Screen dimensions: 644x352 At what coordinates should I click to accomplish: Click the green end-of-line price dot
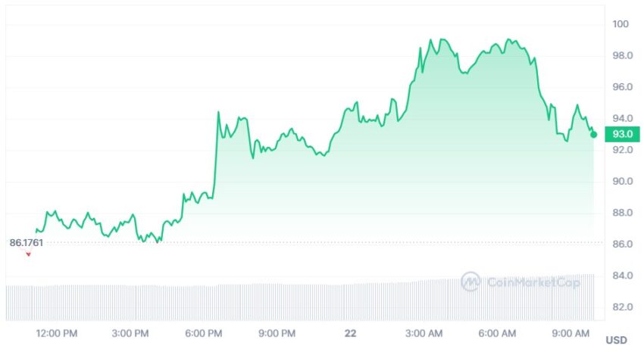click(593, 135)
